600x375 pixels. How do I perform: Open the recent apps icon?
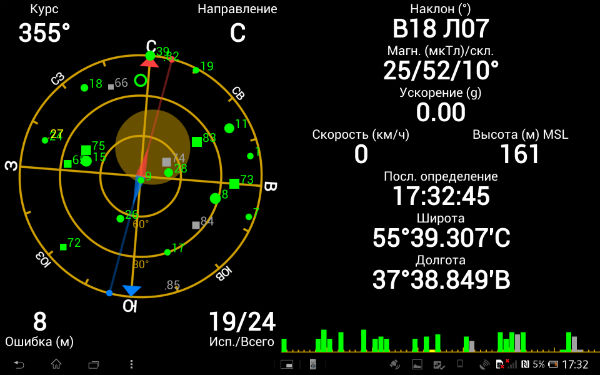(93, 364)
